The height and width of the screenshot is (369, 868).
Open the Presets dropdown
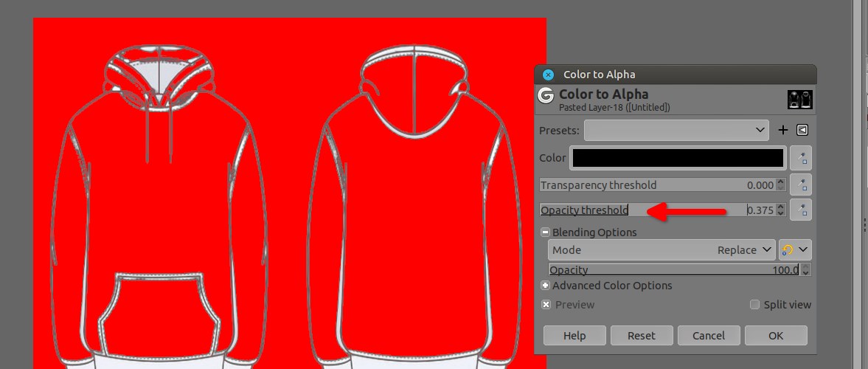(676, 130)
